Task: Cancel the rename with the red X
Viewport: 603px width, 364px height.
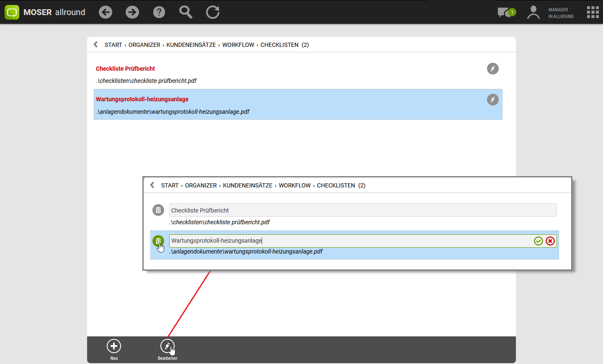Action: point(550,241)
